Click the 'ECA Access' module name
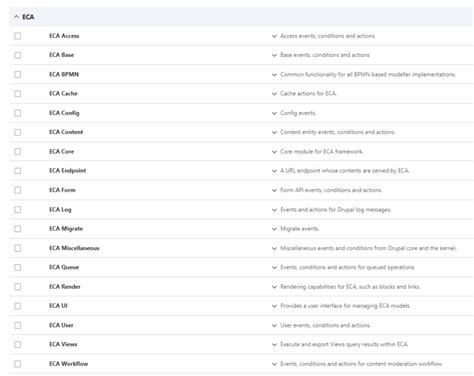Screen dimensions: 474x376 click(x=64, y=36)
